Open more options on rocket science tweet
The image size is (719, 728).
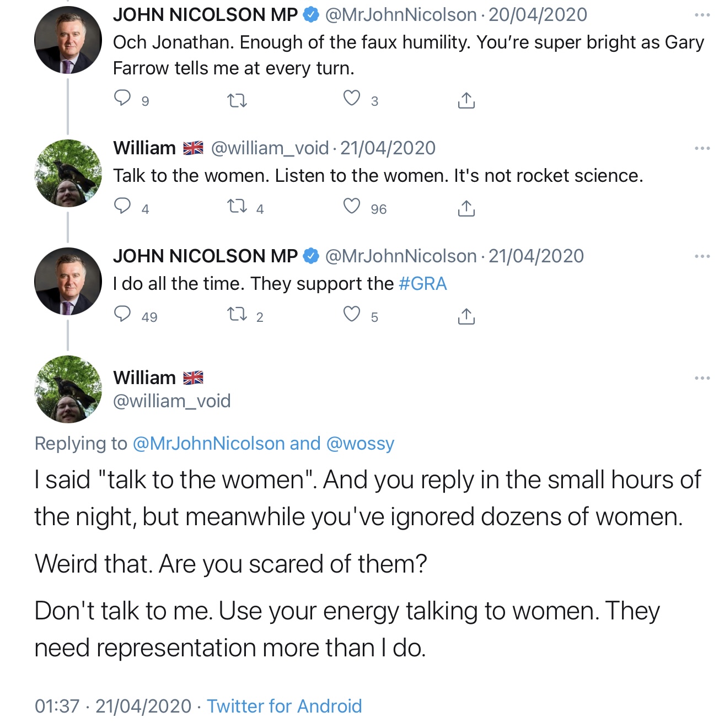tap(702, 148)
